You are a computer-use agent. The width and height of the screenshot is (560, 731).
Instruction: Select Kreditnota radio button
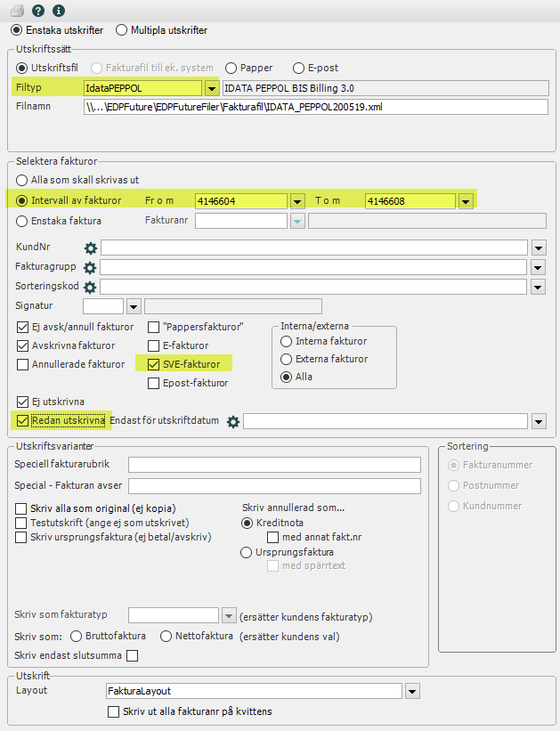click(x=248, y=523)
